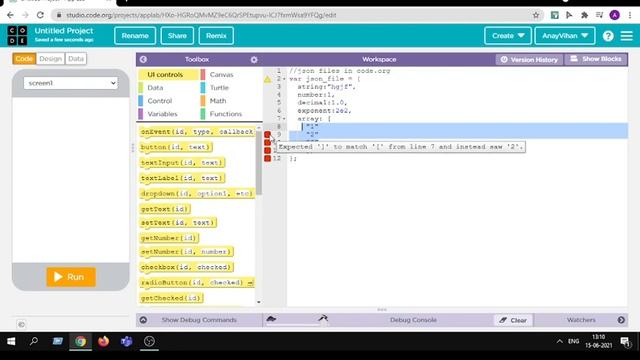Select the onEvent(id, type, callback) block

(x=197, y=132)
